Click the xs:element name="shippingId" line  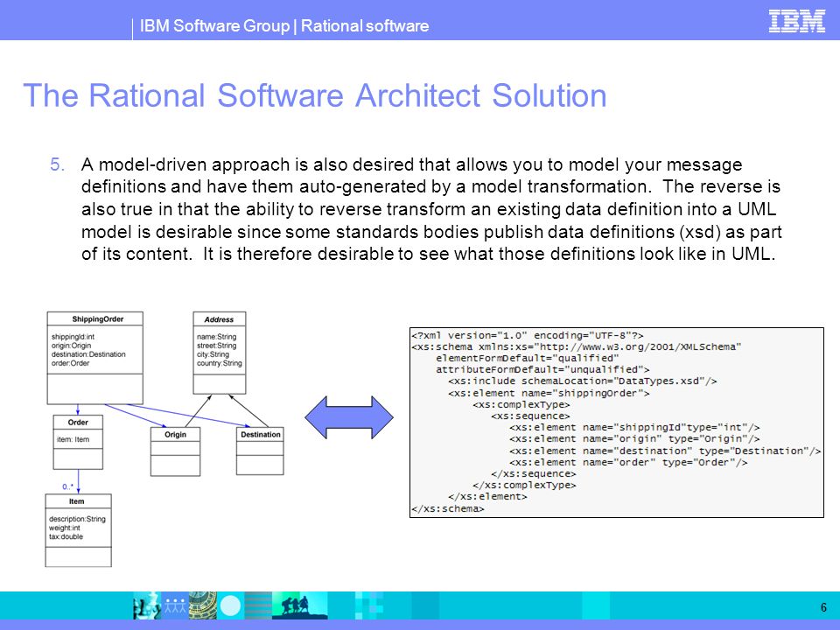coord(634,428)
